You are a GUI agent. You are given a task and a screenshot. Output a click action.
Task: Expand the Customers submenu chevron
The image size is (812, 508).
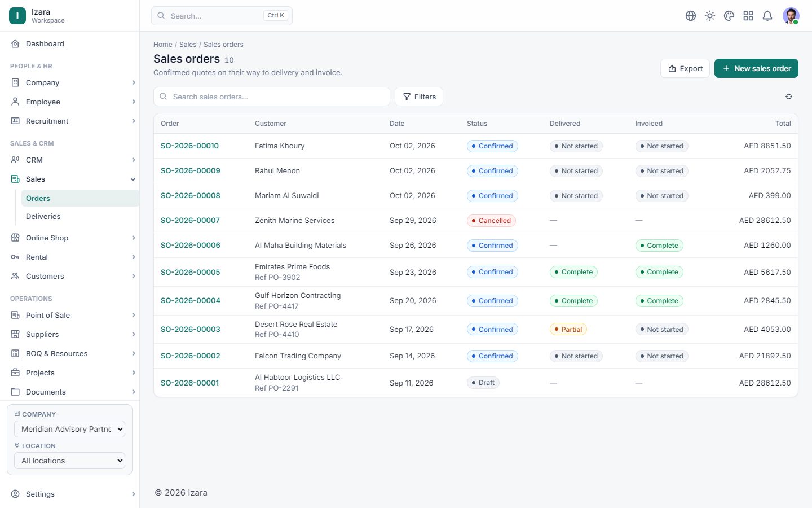134,276
